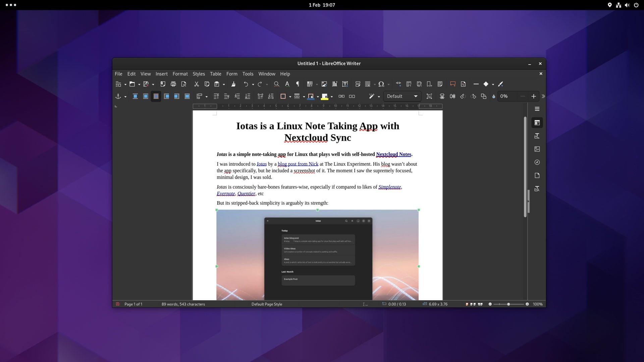Expand the Paste dropdown arrow
This screenshot has height=362, width=644.
(224, 84)
